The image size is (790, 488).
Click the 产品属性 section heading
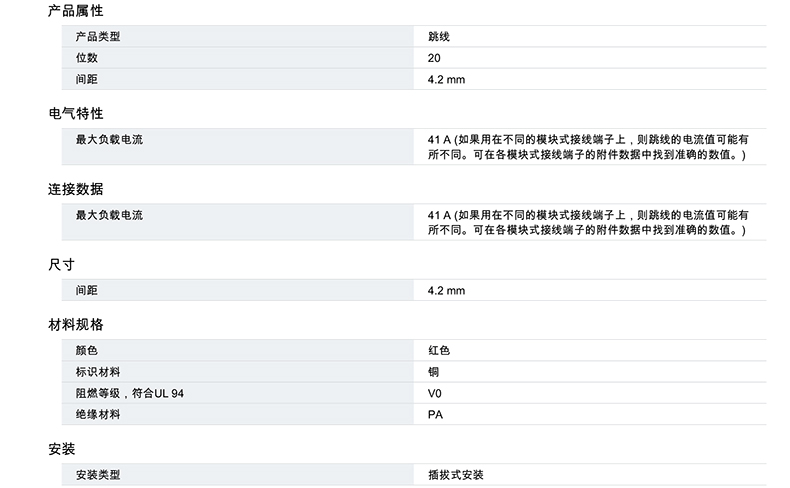(x=75, y=11)
